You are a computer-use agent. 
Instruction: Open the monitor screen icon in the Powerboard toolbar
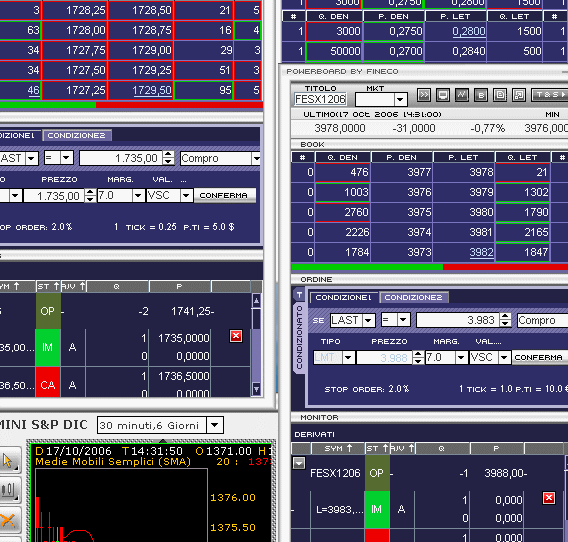tap(443, 95)
